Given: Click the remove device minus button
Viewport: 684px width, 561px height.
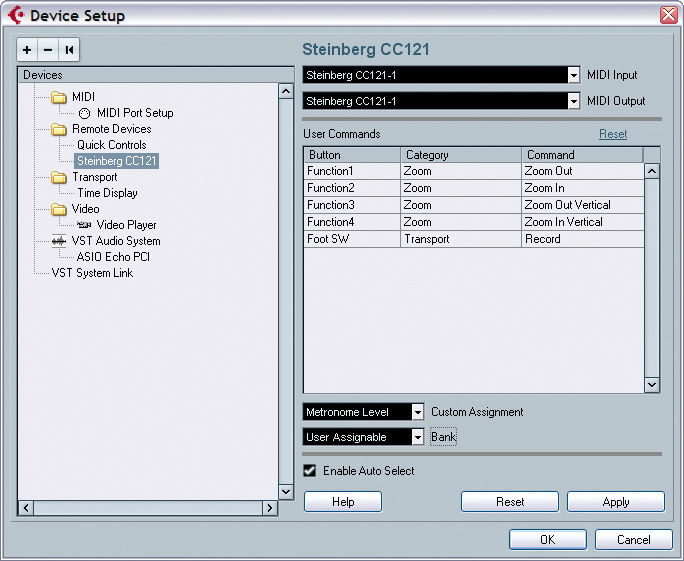Looking at the screenshot, I should (x=47, y=50).
